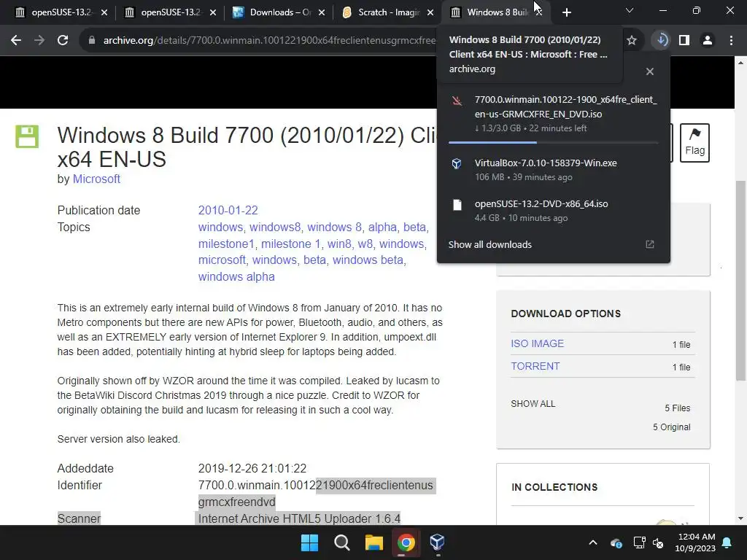This screenshot has width=747, height=560.
Task: Show hidden system tray icons
Action: tap(593, 542)
